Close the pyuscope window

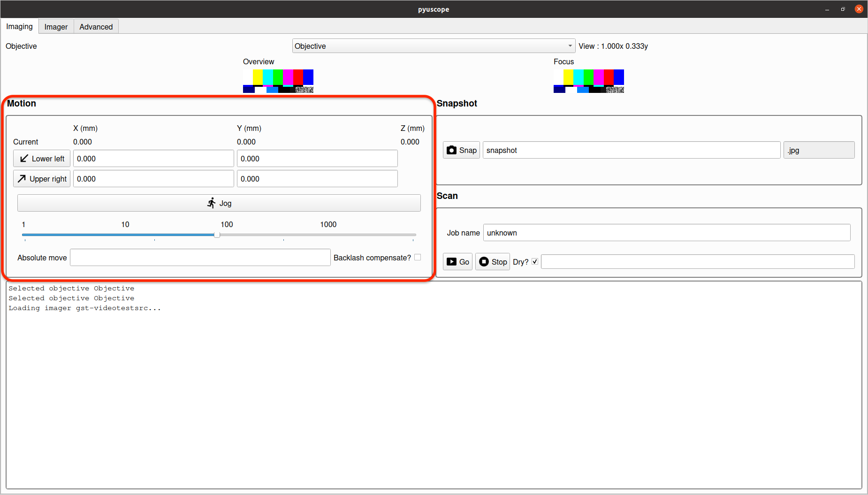tap(859, 9)
